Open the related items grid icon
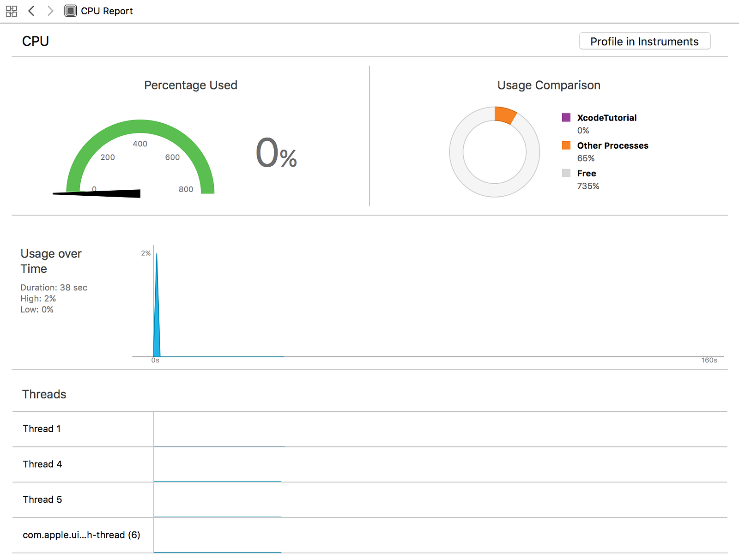This screenshot has width=739, height=560. coord(12,11)
